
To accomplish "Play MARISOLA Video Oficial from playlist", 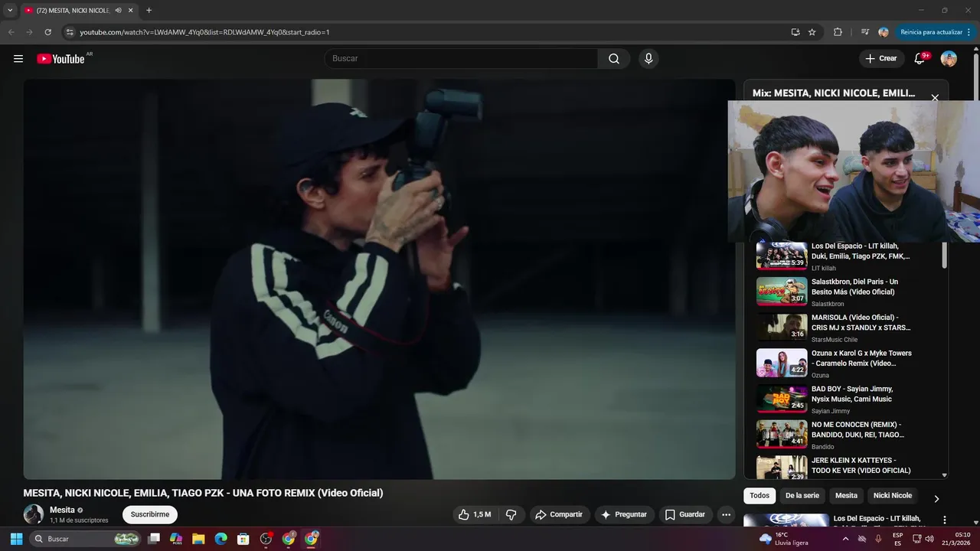I will point(835,328).
